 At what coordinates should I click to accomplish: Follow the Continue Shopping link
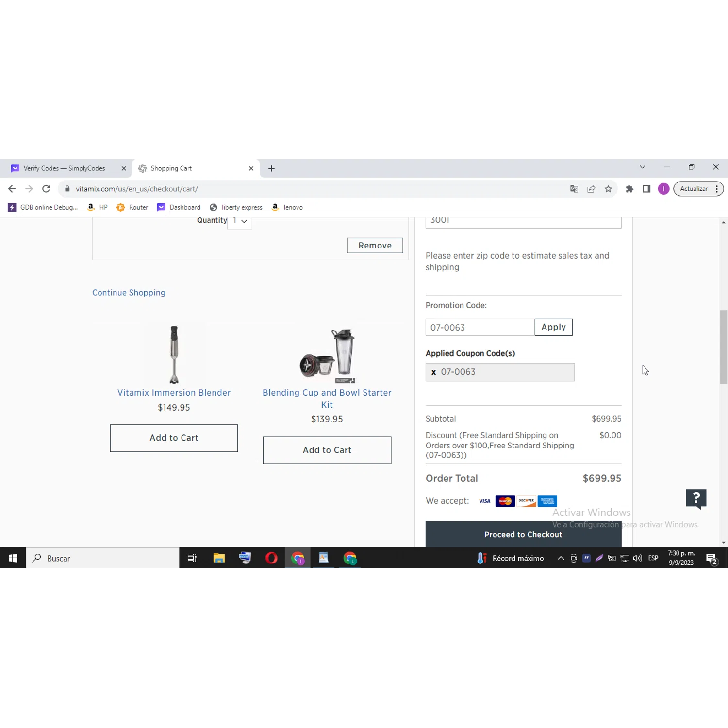[x=129, y=293]
